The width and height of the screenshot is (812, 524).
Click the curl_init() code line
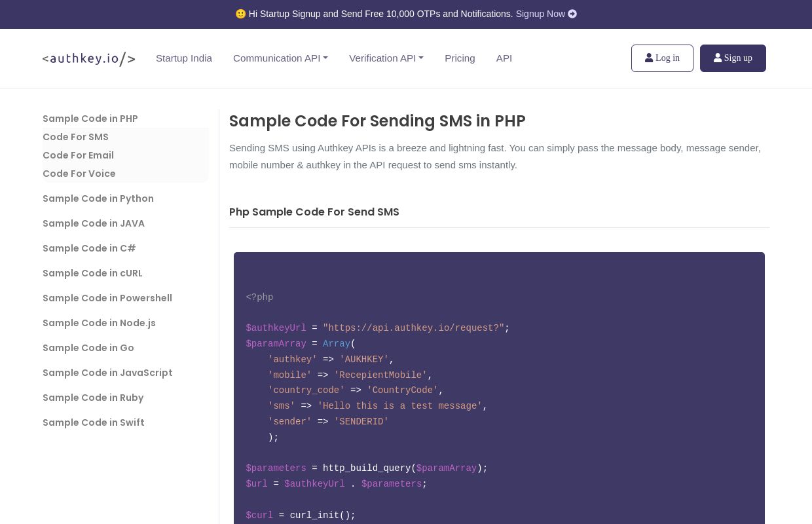[301, 515]
